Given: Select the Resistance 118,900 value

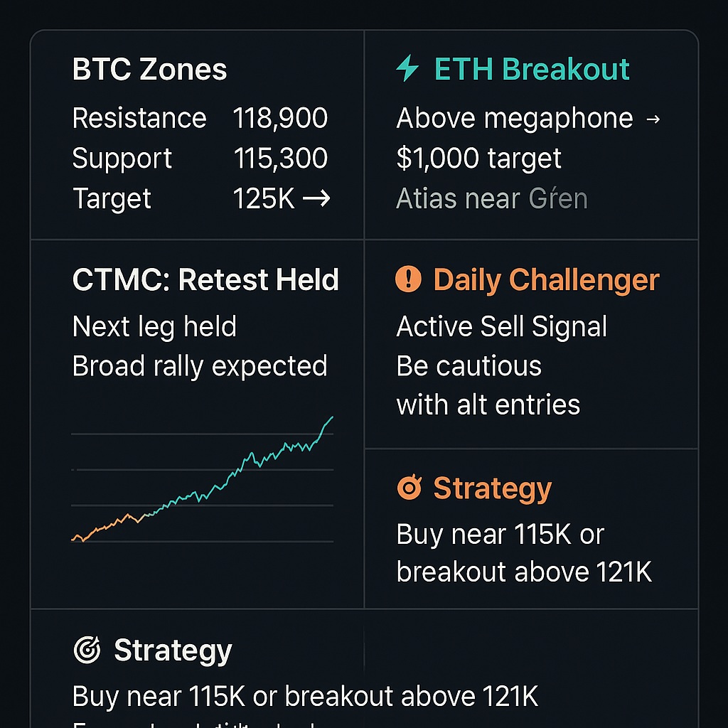Looking at the screenshot, I should pyautogui.click(x=280, y=118).
